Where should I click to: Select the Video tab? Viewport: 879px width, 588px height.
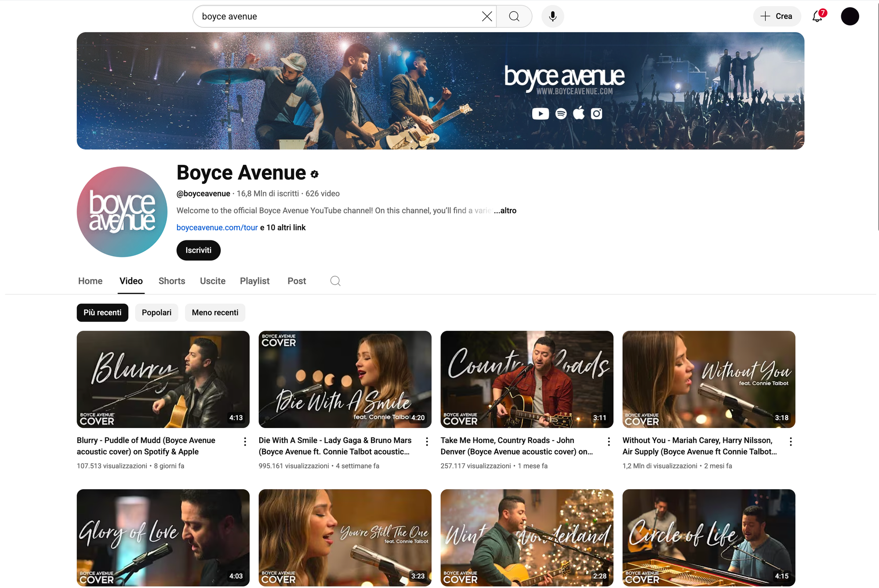click(131, 281)
